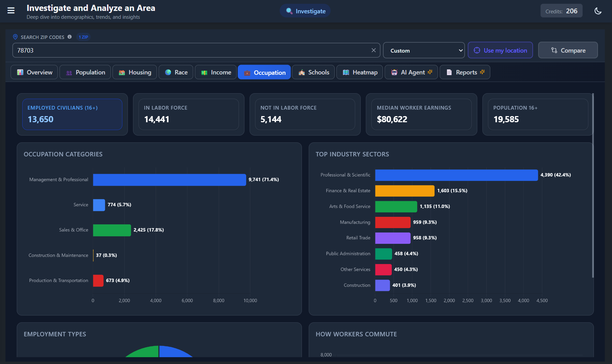This screenshot has width=612, height=364.
Task: Open the Heatmap tab
Action: [360, 72]
